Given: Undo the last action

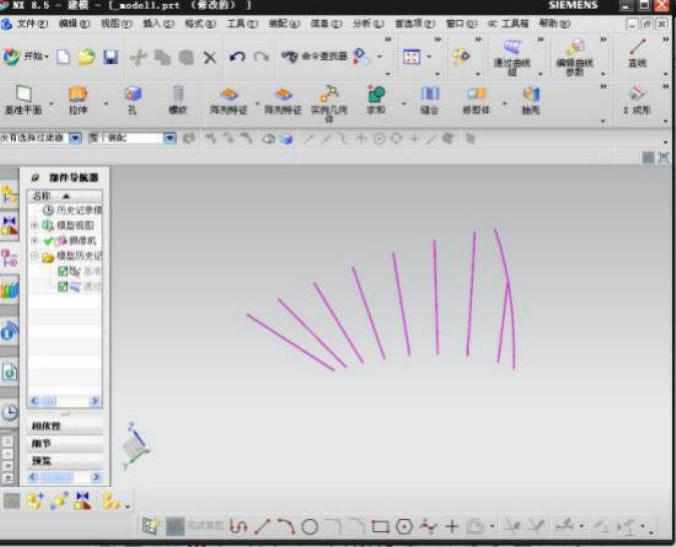Looking at the screenshot, I should coord(237,56).
